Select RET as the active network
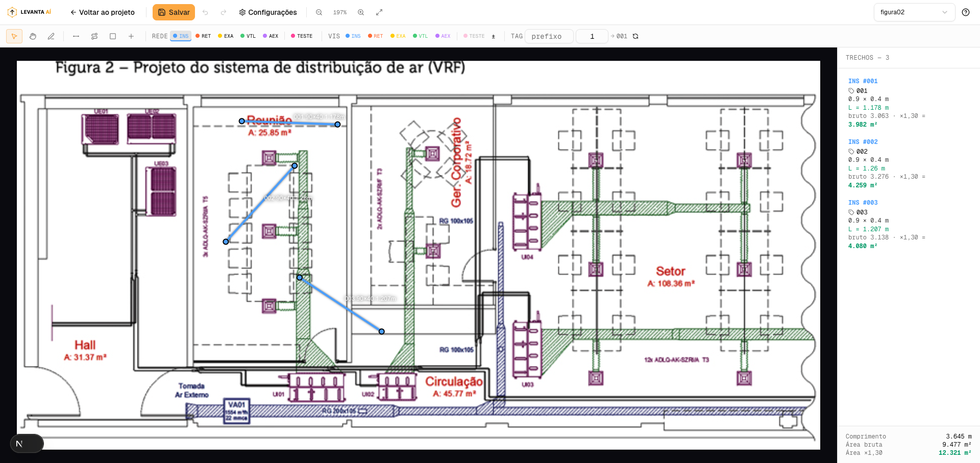The height and width of the screenshot is (463, 980). coord(203,36)
